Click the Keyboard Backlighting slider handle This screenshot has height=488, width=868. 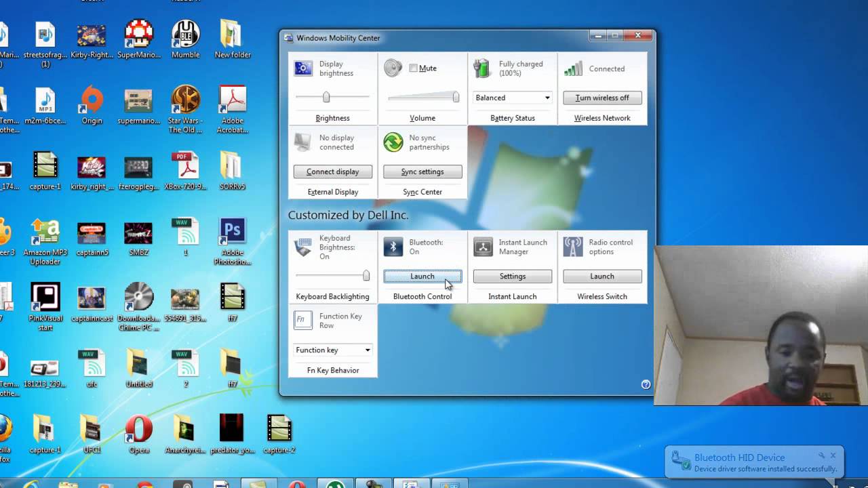(366, 275)
